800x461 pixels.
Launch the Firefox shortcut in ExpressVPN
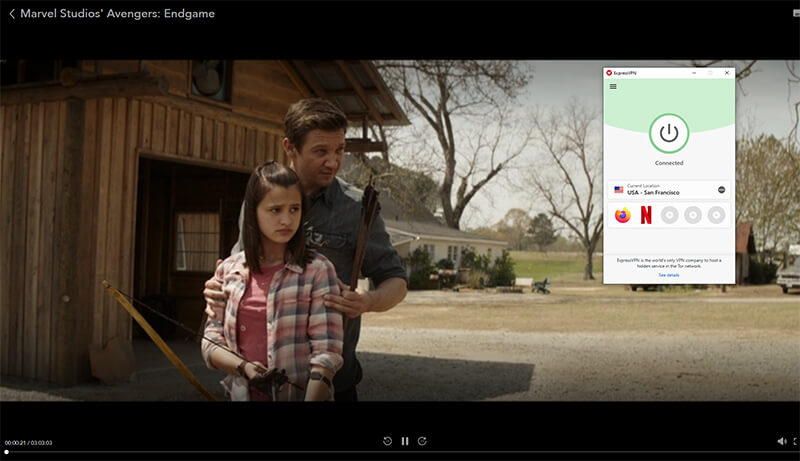point(622,215)
